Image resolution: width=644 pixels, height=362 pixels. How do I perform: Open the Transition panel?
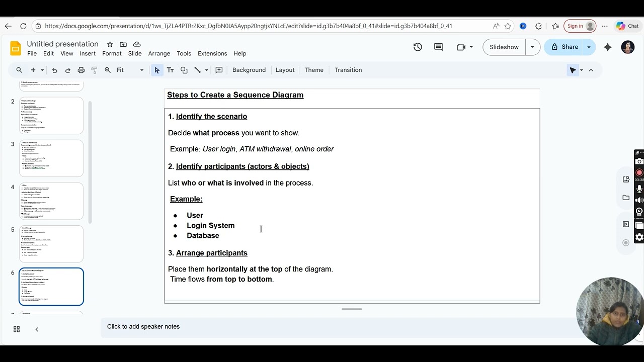pyautogui.click(x=348, y=70)
